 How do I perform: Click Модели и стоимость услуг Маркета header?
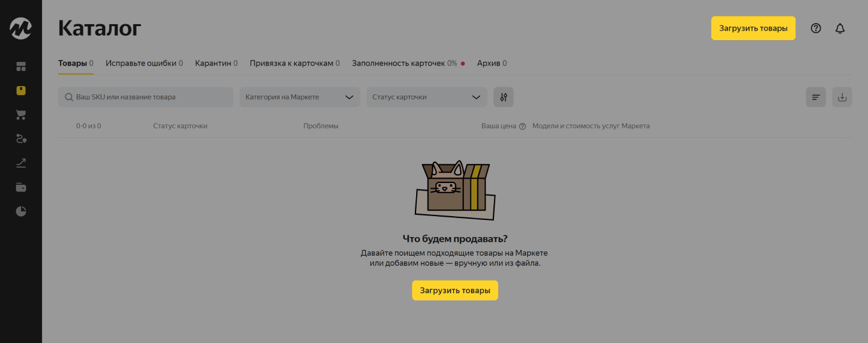coord(591,126)
